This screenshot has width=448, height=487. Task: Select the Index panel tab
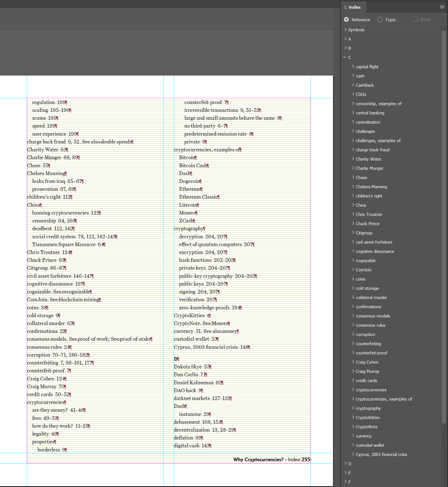click(x=354, y=7)
